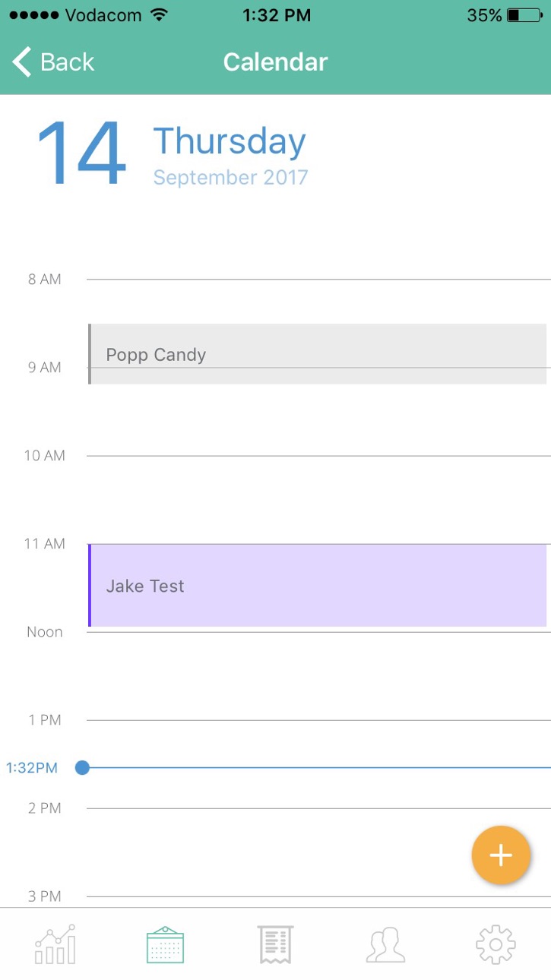This screenshot has height=980, width=551.
Task: Open the receipts invoice tab
Action: point(275,944)
